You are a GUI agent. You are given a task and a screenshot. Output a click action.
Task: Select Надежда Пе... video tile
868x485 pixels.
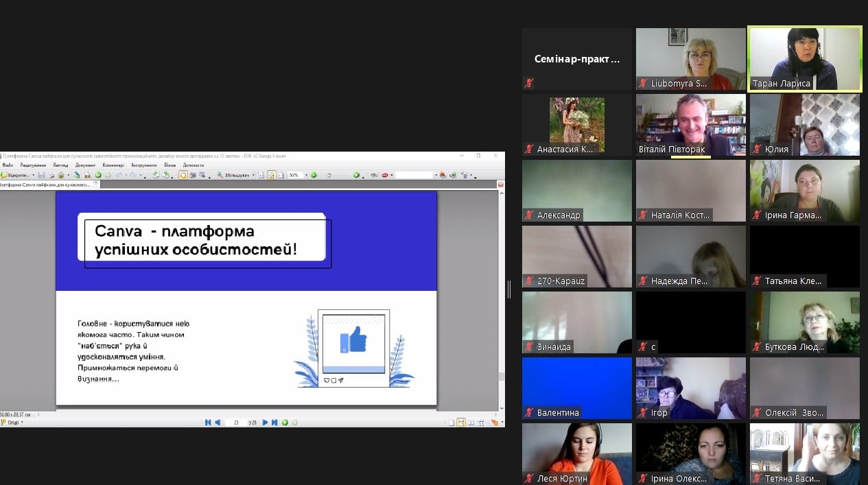point(691,257)
